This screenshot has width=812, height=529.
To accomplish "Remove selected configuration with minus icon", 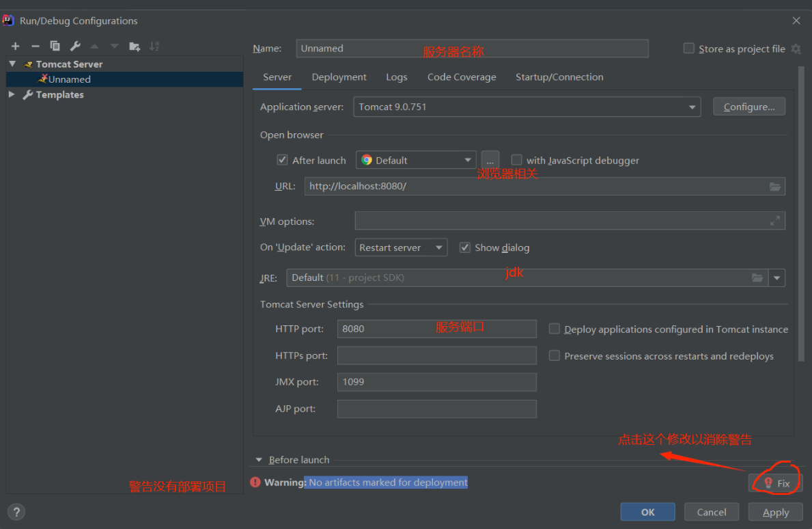I will (x=36, y=46).
